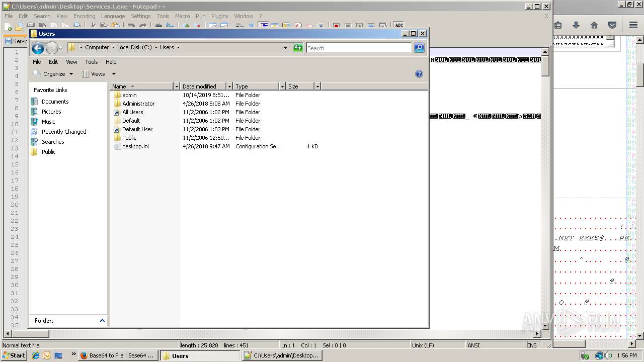Click Notepad++ New file toolbar icon

[9, 26]
